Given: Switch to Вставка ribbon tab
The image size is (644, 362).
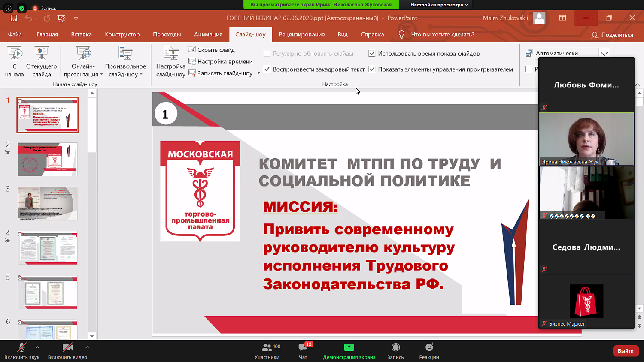Looking at the screenshot, I should click(82, 34).
